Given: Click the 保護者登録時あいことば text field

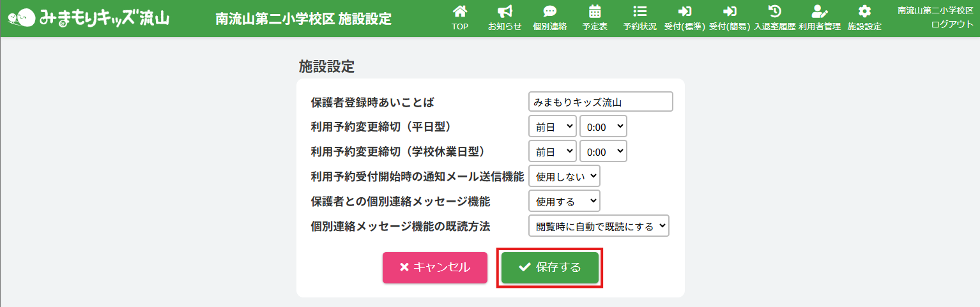Looking at the screenshot, I should 601,101.
